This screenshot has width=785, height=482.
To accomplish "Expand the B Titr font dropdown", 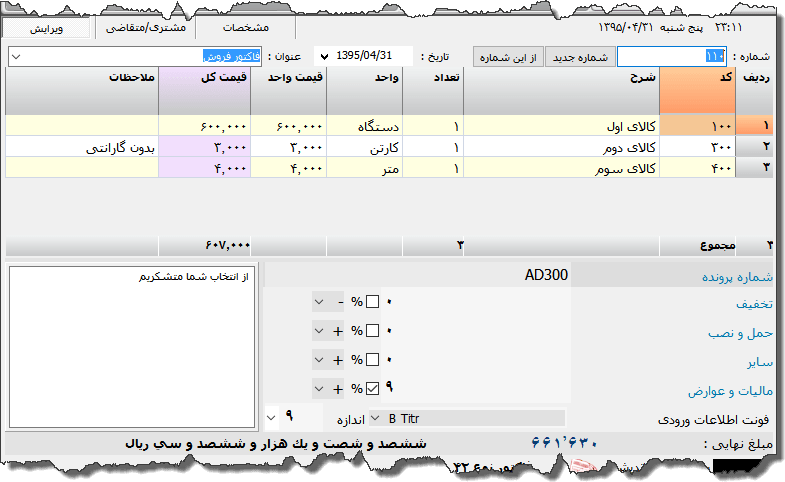I will coord(375,418).
